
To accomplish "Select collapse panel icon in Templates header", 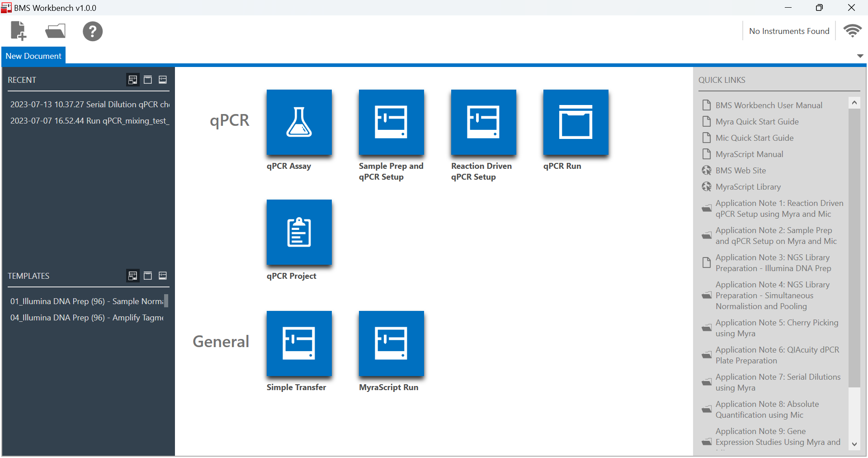I will (x=163, y=276).
